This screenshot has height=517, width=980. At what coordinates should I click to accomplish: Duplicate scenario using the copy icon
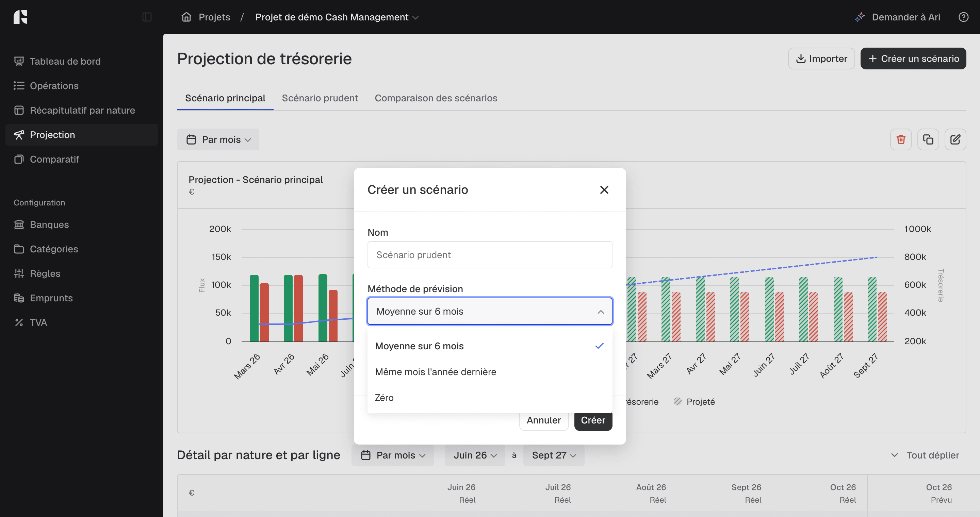tap(928, 139)
